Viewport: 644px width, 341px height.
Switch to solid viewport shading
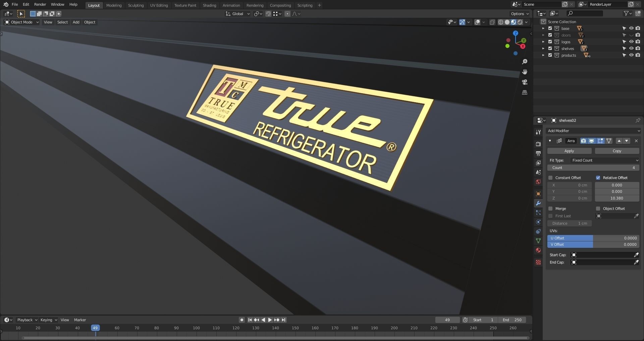507,22
